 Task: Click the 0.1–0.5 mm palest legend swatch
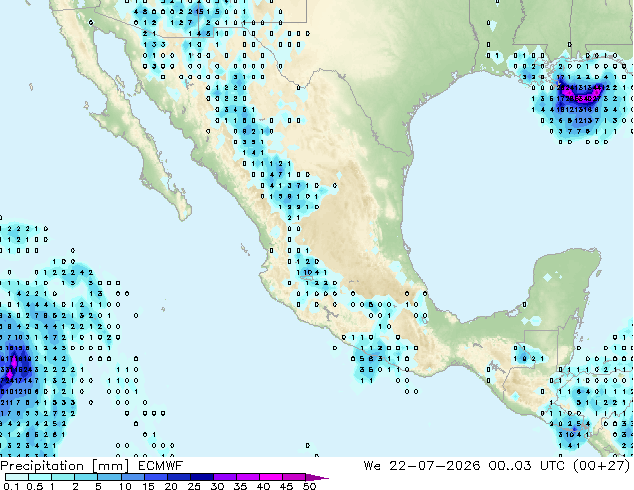pyautogui.click(x=17, y=477)
